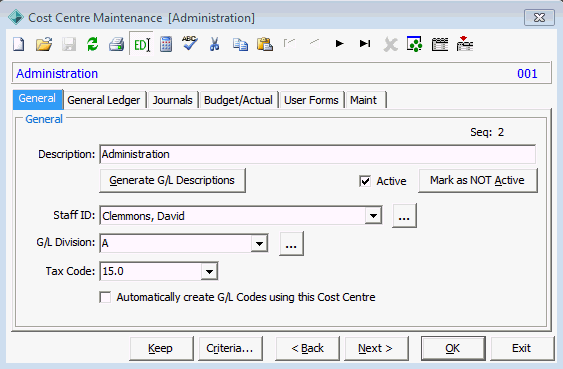
Task: Expand the Staff ID dropdown
Action: point(373,216)
